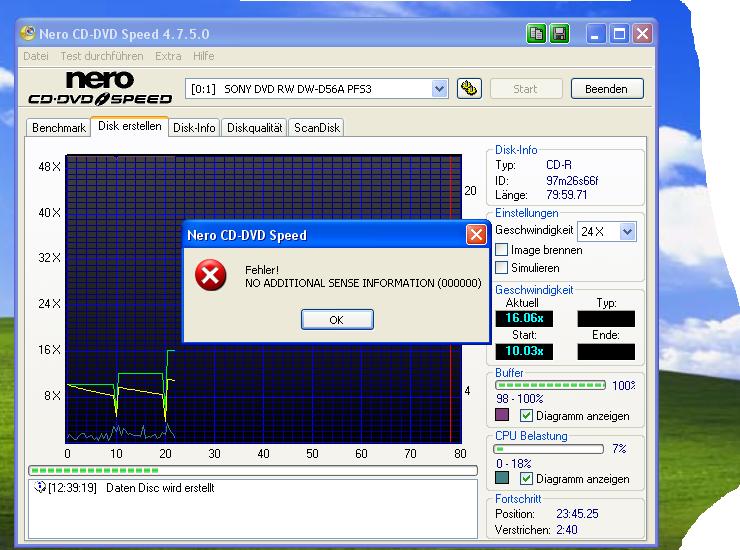
Task: Click the Beenden button
Action: [x=606, y=89]
